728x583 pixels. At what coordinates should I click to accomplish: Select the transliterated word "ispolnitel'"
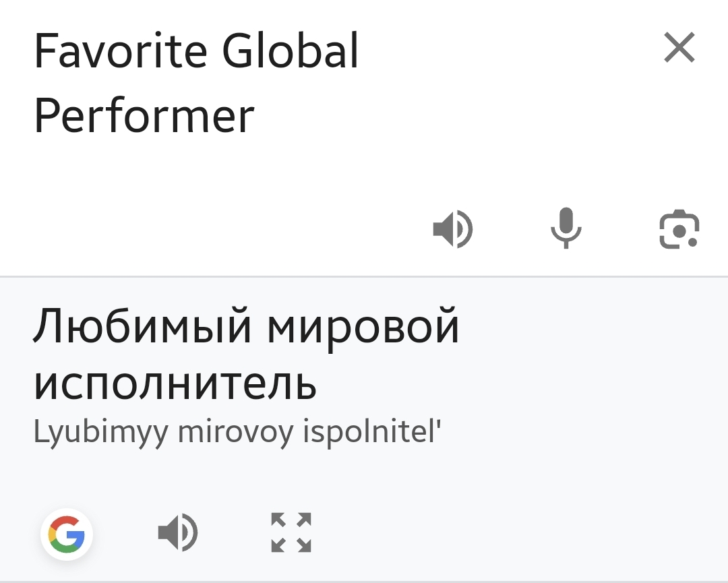click(371, 432)
